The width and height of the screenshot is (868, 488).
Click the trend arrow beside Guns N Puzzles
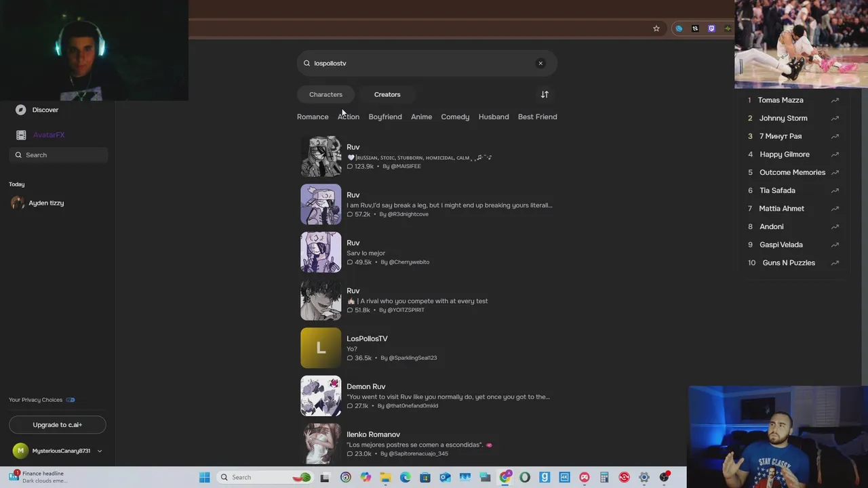[835, 263]
